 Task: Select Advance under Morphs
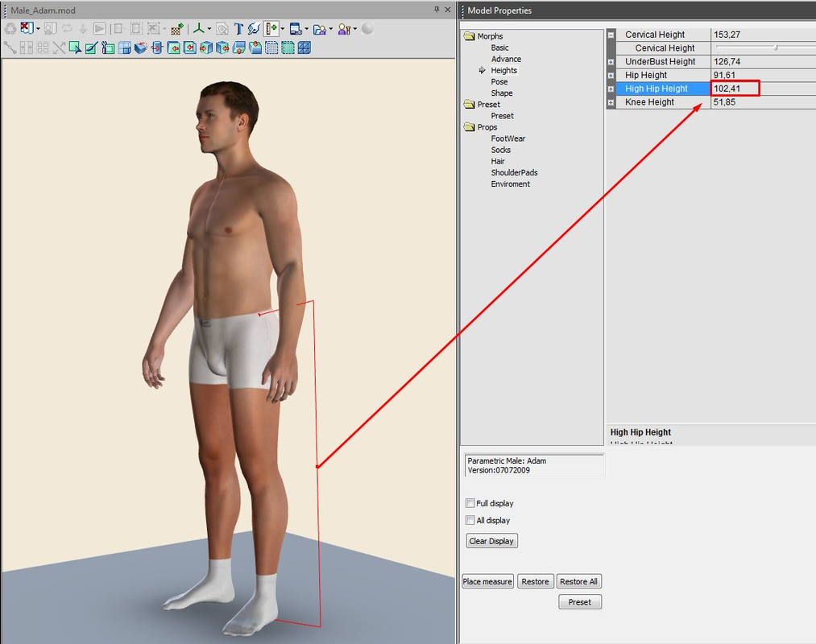[506, 59]
